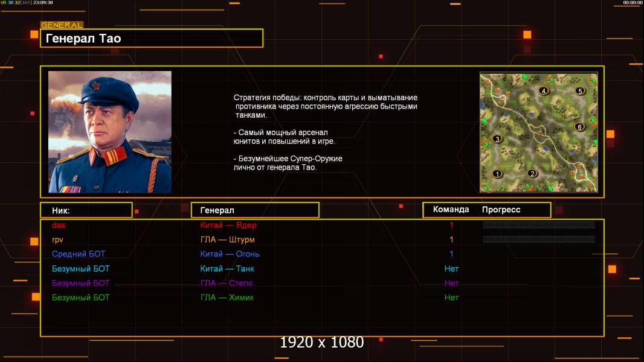Screen dimensions: 644x362
Task: Click the 'Ник:' column header
Action: pos(86,210)
